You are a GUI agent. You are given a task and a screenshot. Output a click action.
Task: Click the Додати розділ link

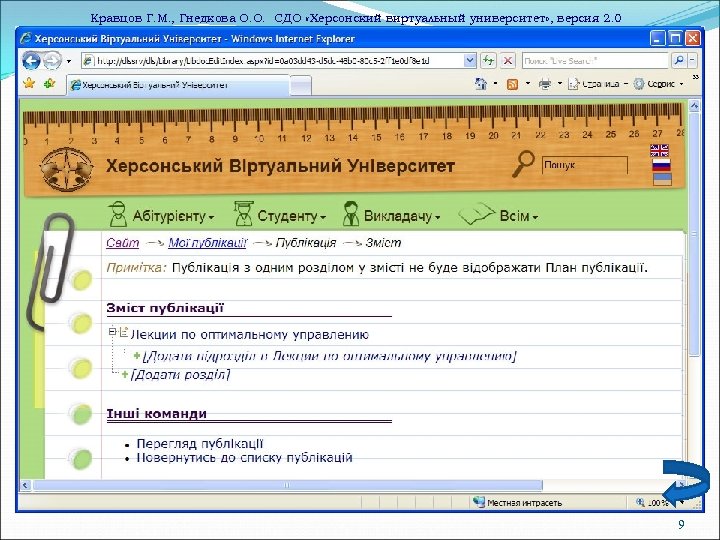pos(180,375)
